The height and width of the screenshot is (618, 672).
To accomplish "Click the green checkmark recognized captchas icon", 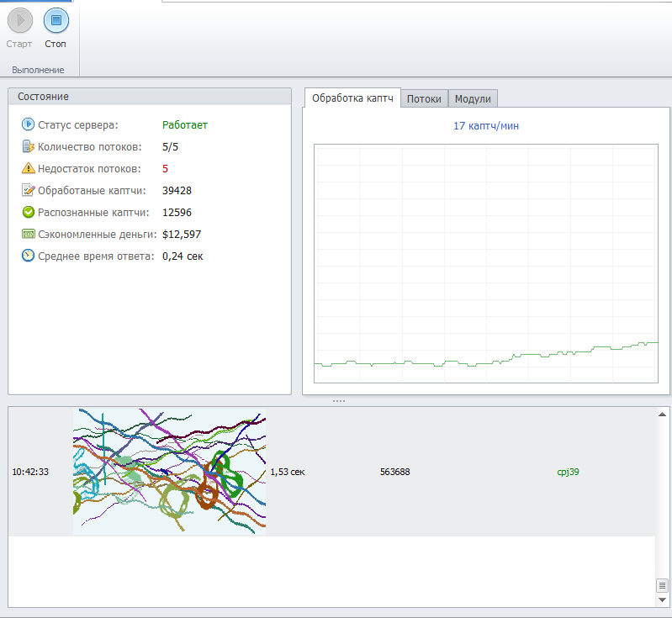I will coord(28,212).
